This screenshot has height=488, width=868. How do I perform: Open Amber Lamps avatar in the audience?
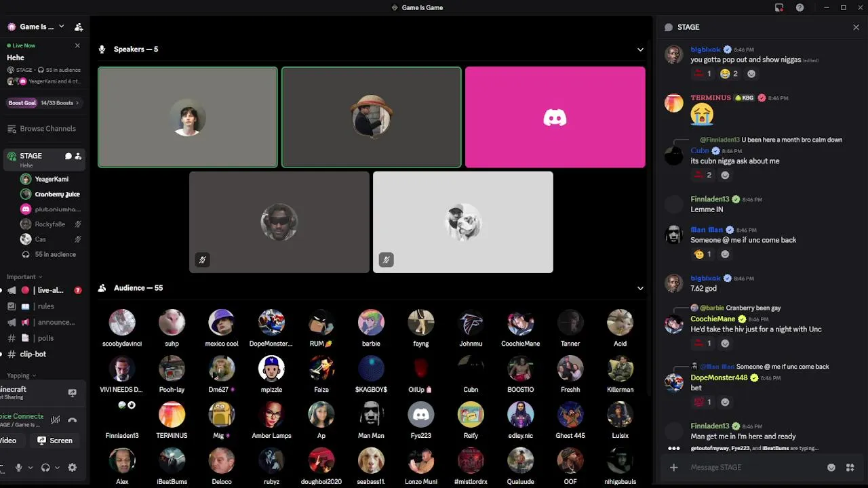tap(271, 415)
